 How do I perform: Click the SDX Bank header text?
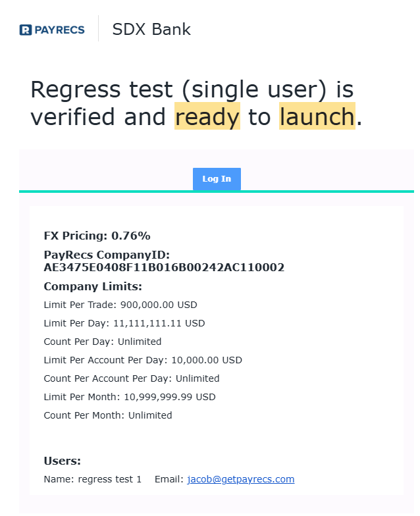click(x=151, y=30)
